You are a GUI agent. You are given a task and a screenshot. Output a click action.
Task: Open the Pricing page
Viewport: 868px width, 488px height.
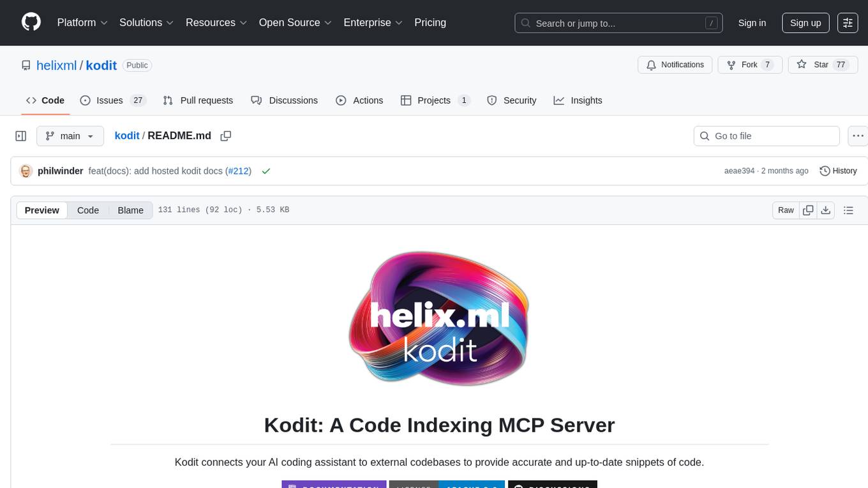tap(430, 22)
